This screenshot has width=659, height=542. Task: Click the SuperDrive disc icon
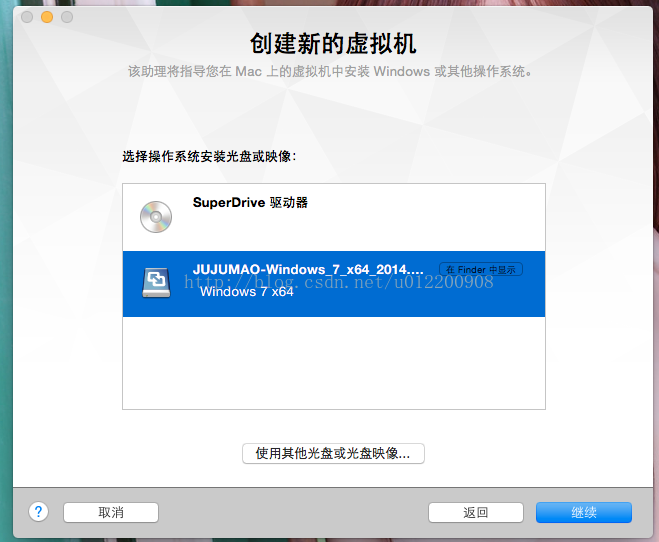click(x=156, y=217)
